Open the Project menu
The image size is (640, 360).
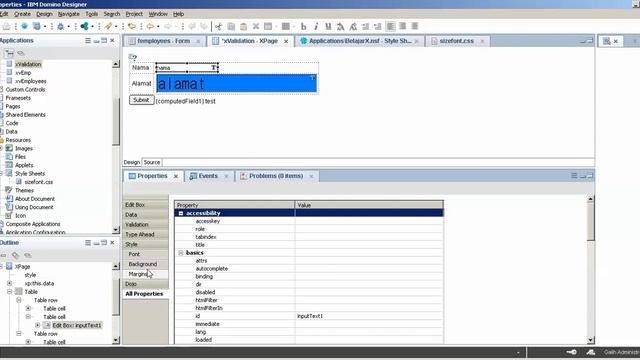click(x=134, y=14)
